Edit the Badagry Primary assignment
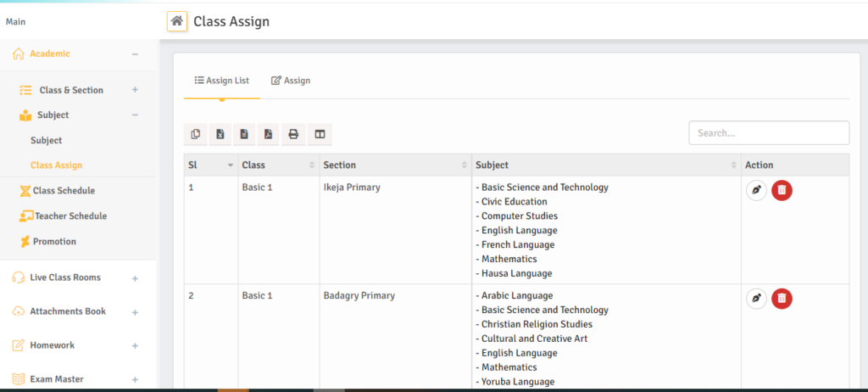This screenshot has width=868, height=392. pyautogui.click(x=756, y=299)
